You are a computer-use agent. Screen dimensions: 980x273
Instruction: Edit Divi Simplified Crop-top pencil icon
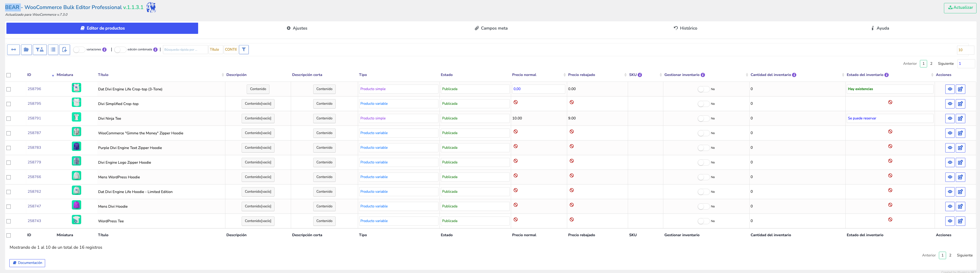click(x=961, y=104)
